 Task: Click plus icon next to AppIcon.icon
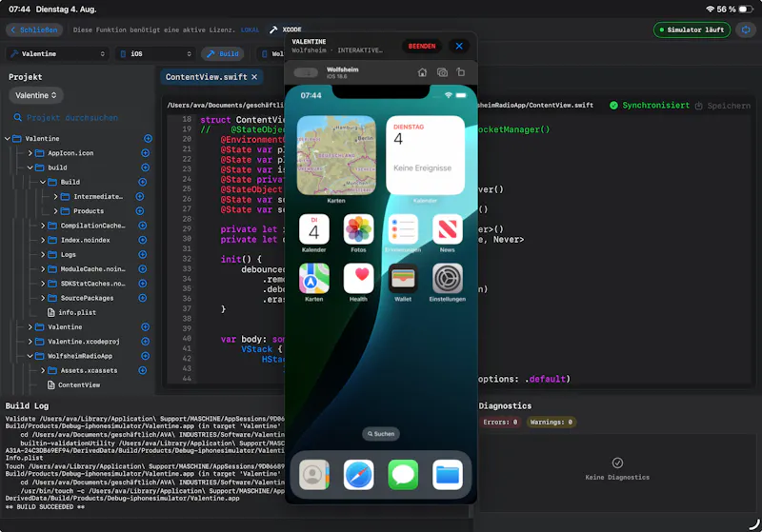pos(145,153)
